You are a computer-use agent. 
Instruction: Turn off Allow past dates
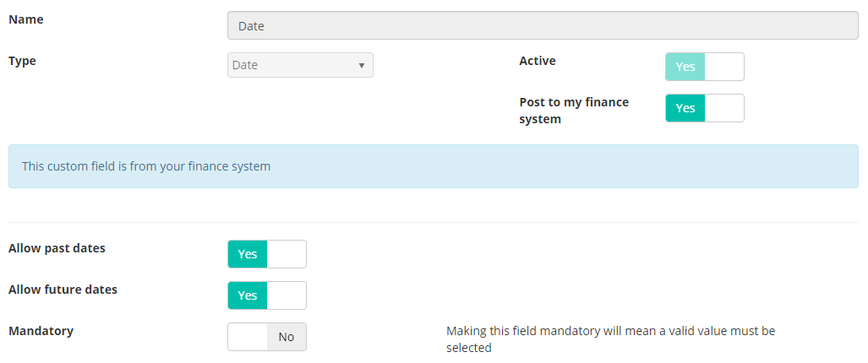pos(267,254)
